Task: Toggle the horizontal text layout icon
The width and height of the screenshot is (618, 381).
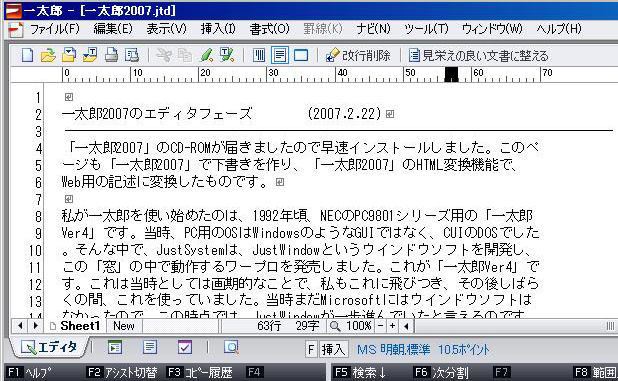Action: 279,55
